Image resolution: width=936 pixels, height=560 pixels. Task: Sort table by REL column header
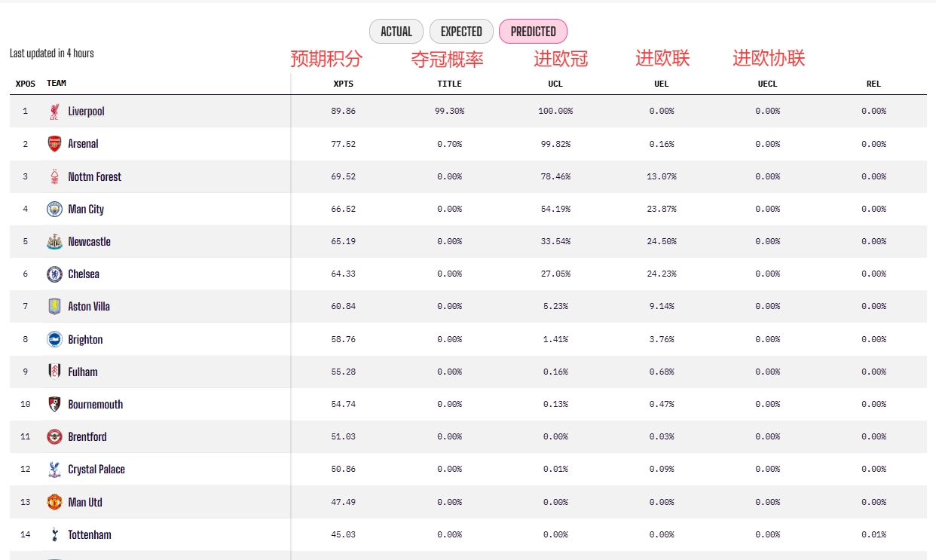point(873,84)
